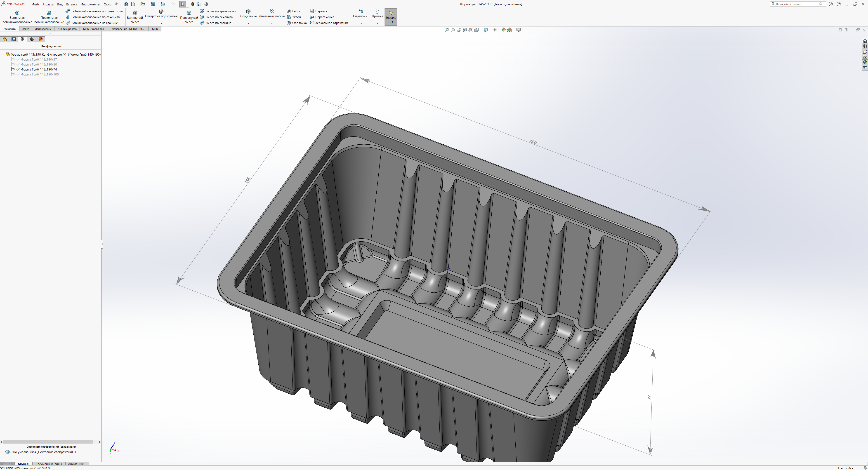Pin the menu bar with pushpin
Viewport: 868px width, 470px height.
pyautogui.click(x=116, y=4)
